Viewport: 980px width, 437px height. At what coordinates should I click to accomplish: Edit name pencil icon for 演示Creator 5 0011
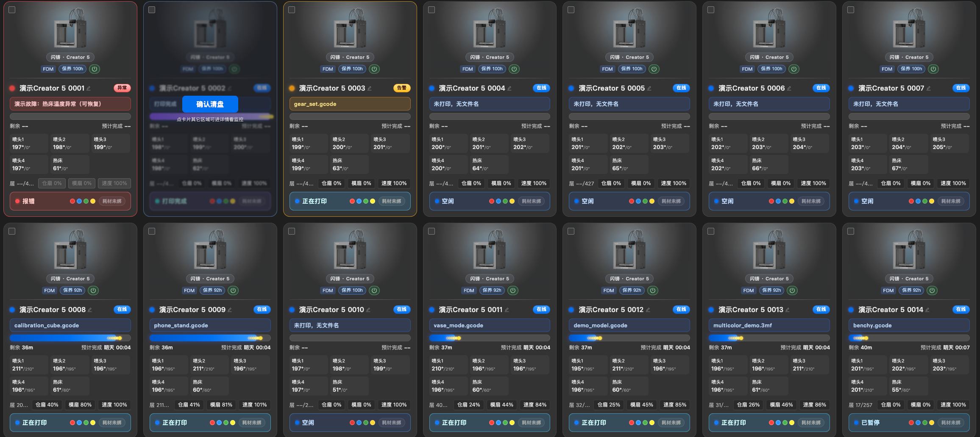click(x=507, y=310)
